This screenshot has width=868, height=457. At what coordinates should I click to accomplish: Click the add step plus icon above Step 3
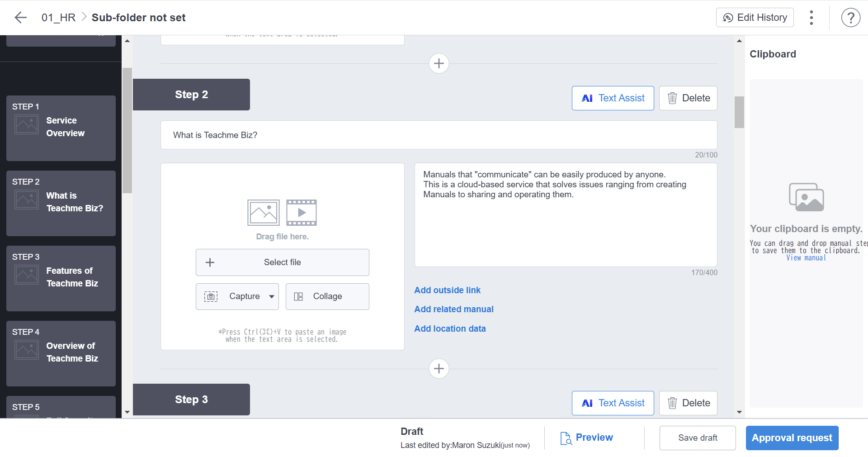tap(439, 369)
